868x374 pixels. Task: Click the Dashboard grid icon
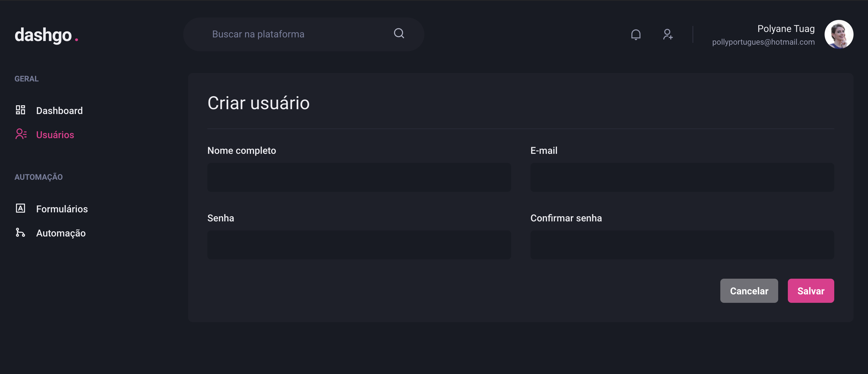coord(20,110)
